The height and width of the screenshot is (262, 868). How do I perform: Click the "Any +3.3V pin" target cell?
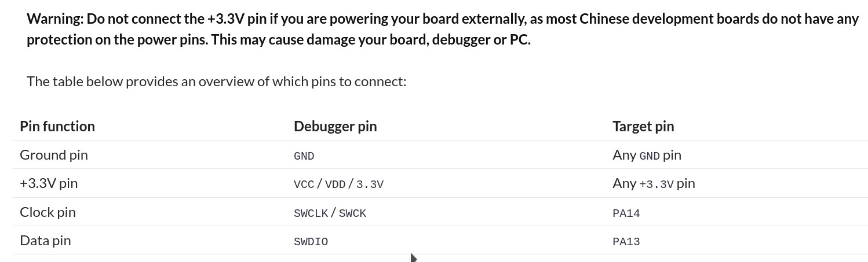click(653, 183)
